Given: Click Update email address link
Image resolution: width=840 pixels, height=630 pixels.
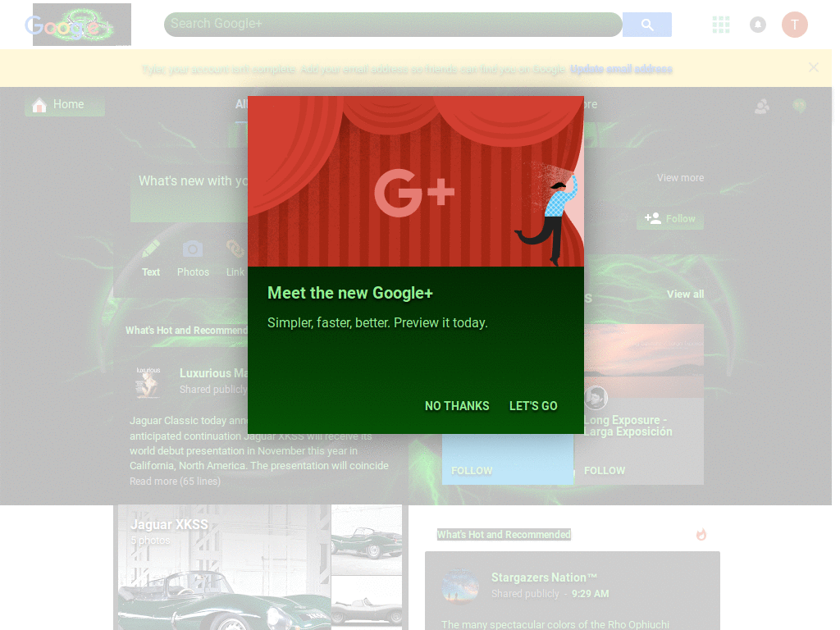Looking at the screenshot, I should pos(621,69).
